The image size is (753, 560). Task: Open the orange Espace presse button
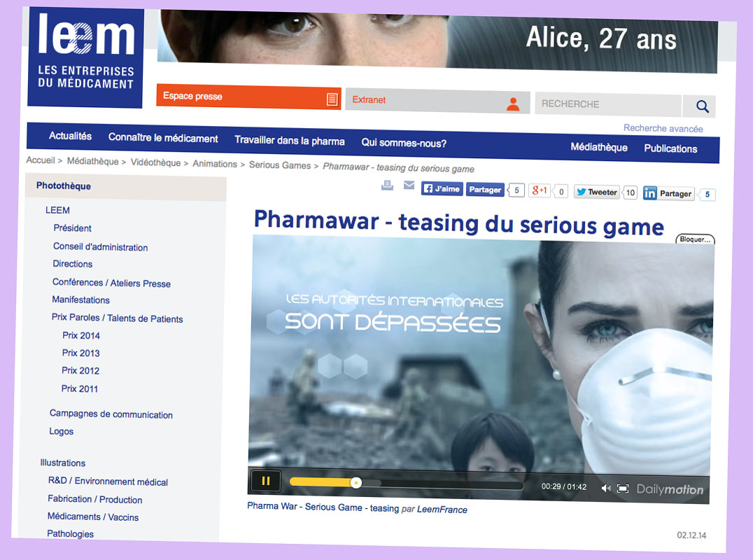pos(248,97)
